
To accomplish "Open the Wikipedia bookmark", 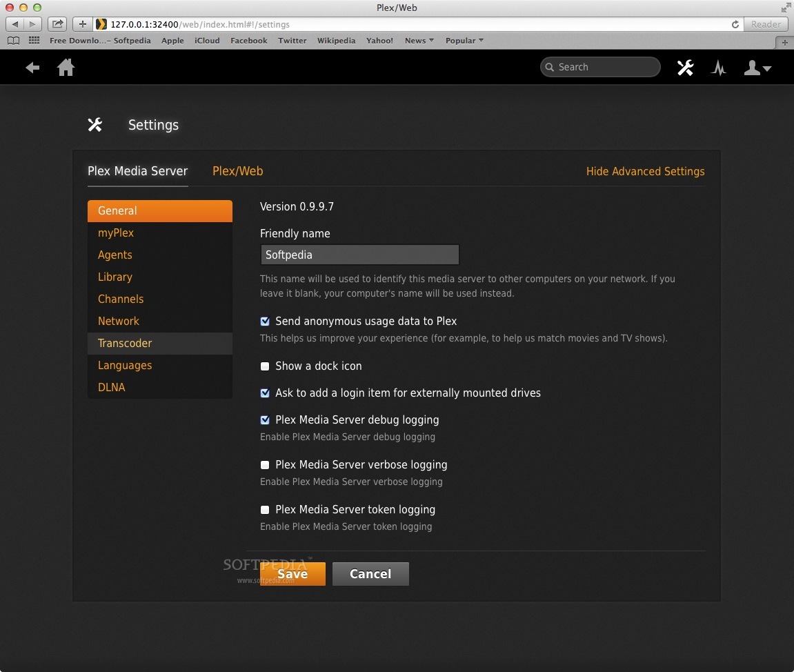I will coord(336,41).
